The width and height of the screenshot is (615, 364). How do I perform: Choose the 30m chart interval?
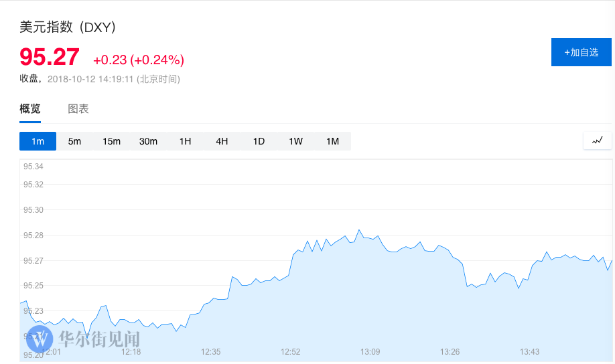148,141
